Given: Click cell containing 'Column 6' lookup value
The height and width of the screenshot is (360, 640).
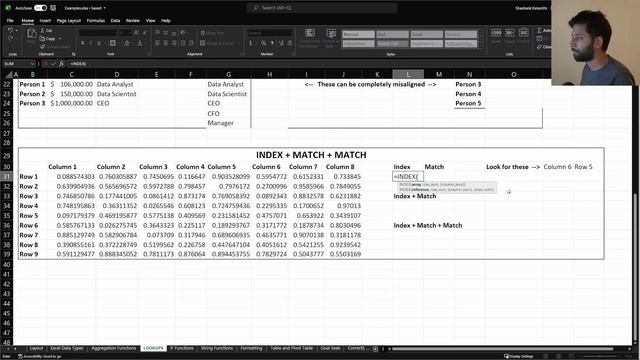Looking at the screenshot, I should click(557, 167).
